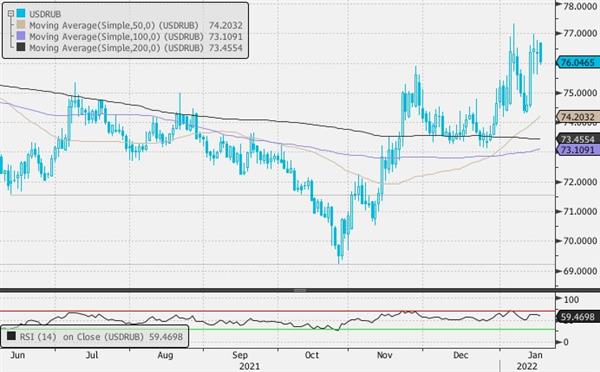This screenshot has height=372, width=600.
Task: Select RSI (14) on Close legend text
Action: click(x=101, y=337)
